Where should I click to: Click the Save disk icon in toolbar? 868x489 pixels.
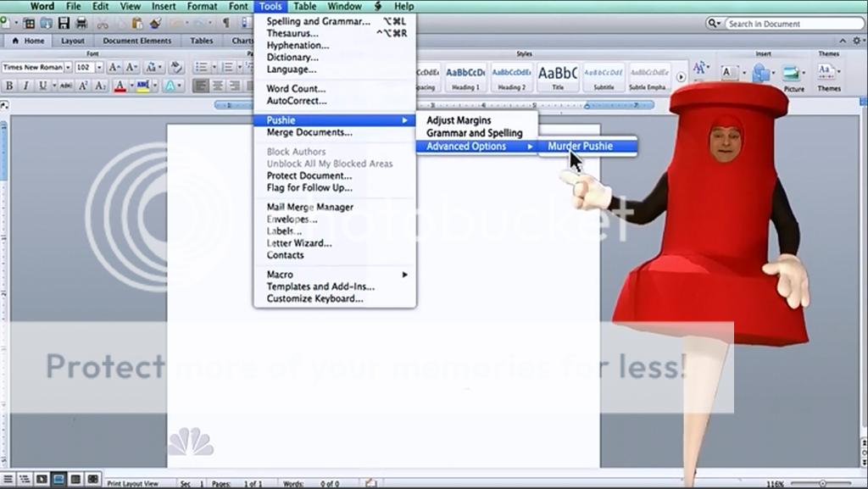pyautogui.click(x=64, y=23)
